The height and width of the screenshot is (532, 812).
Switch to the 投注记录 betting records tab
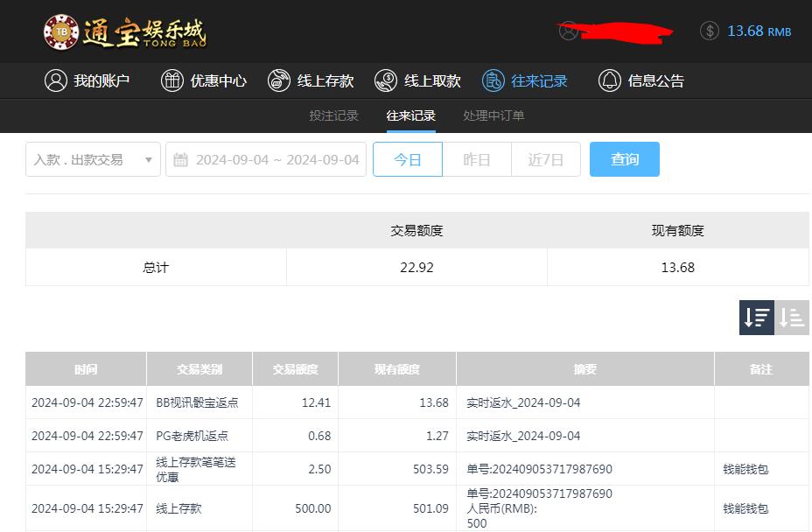333,115
